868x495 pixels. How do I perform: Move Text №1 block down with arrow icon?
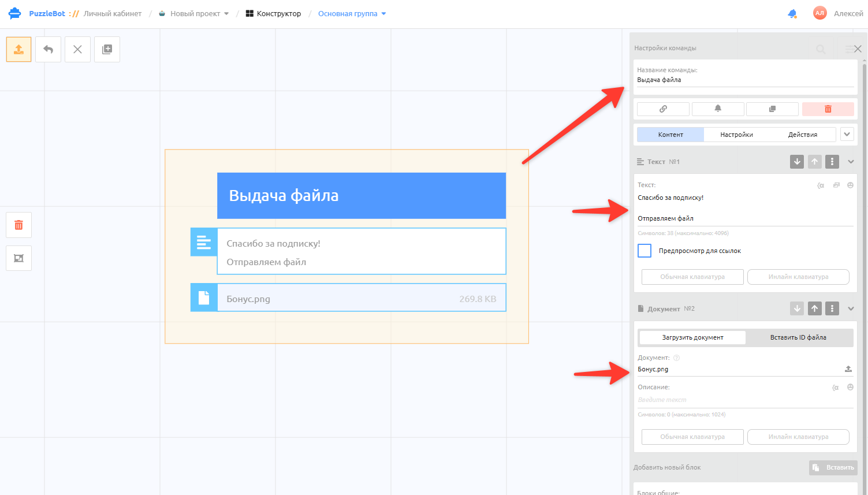pyautogui.click(x=797, y=162)
